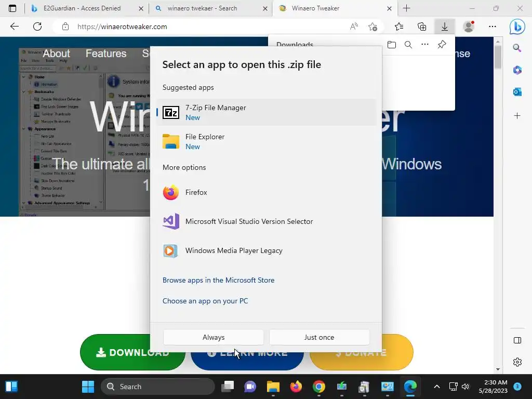Choose File Explorer to open zip

(267, 141)
